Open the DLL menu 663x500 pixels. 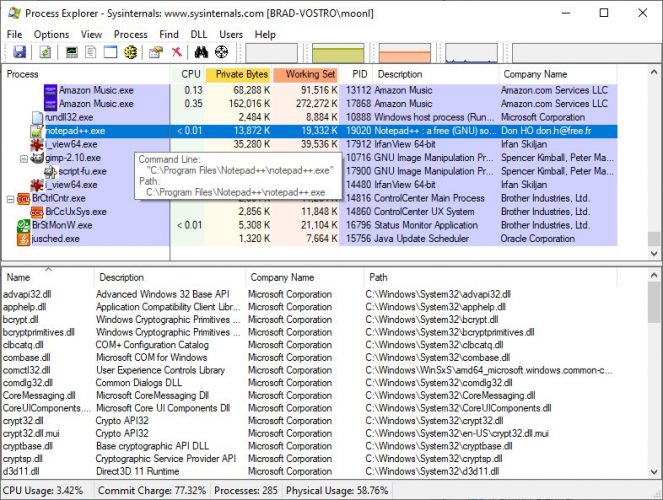pos(199,34)
